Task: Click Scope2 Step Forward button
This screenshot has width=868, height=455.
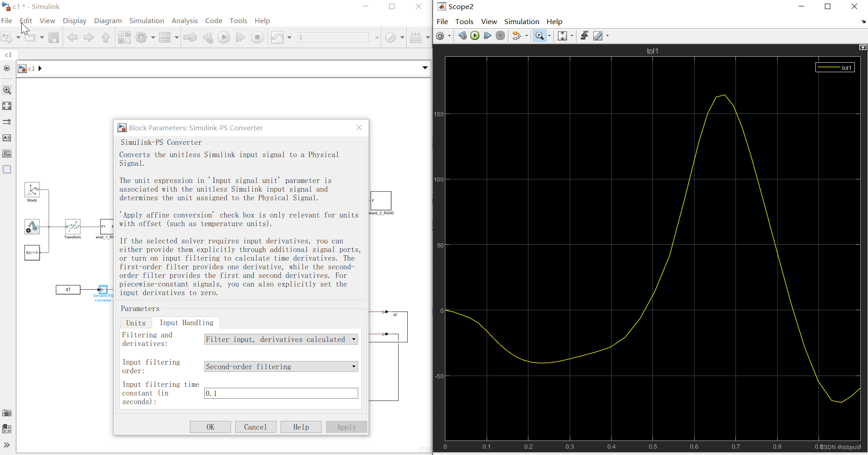Action: point(488,35)
